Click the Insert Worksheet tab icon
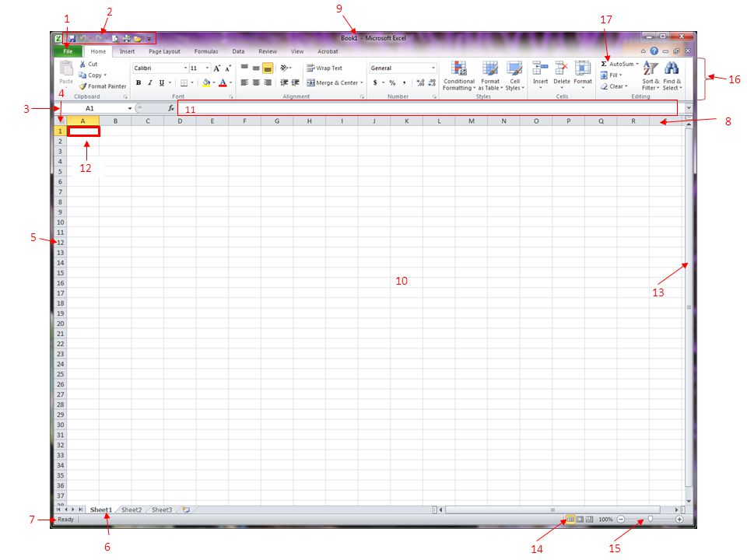Image resolution: width=747 pixels, height=560 pixels. [x=186, y=510]
